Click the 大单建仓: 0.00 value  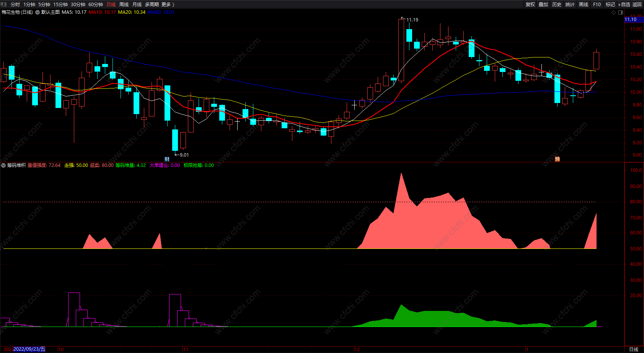165,165
